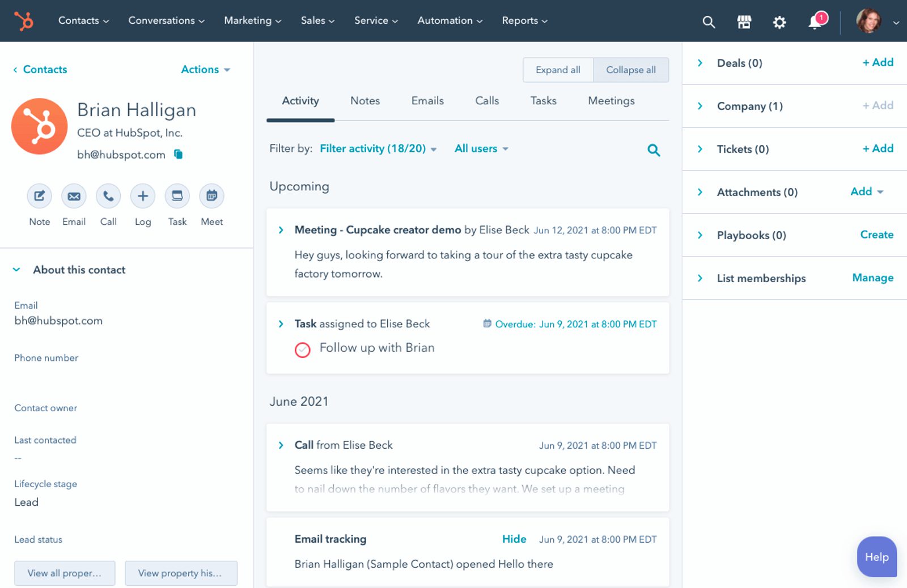Screen dimensions: 907x588
Task: Hide the Email tracking entry
Action: click(513, 539)
